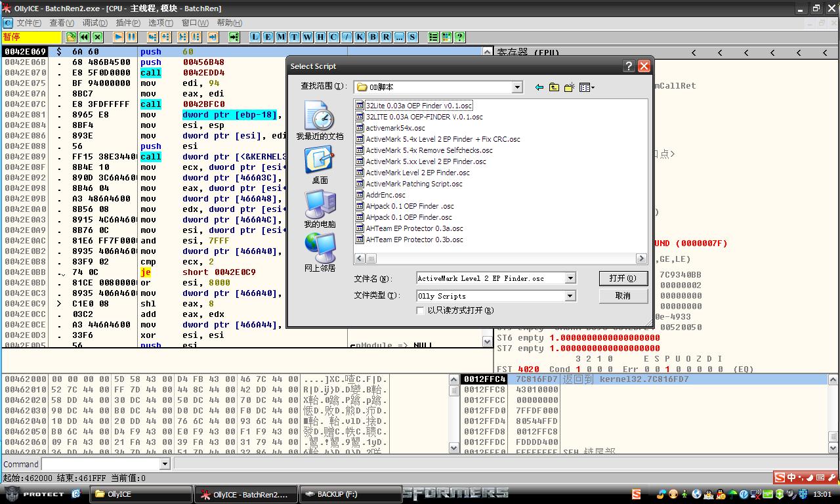
Task: Expand the Olly Scripts file type dropdown
Action: (x=570, y=296)
